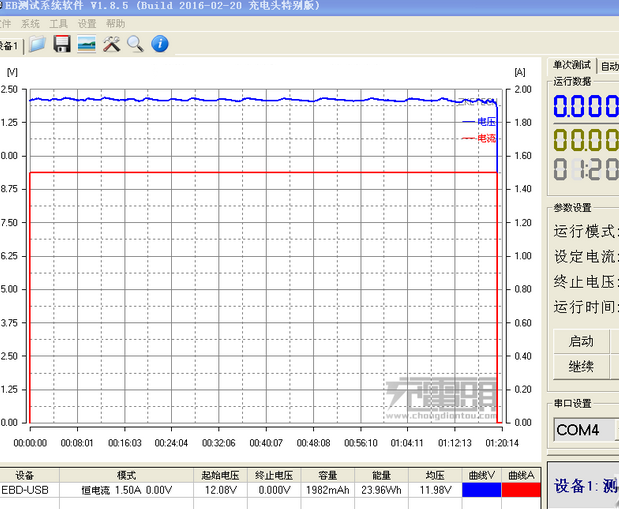619x509 pixels.
Task: Click the red 曲线A color swatch
Action: click(x=521, y=490)
